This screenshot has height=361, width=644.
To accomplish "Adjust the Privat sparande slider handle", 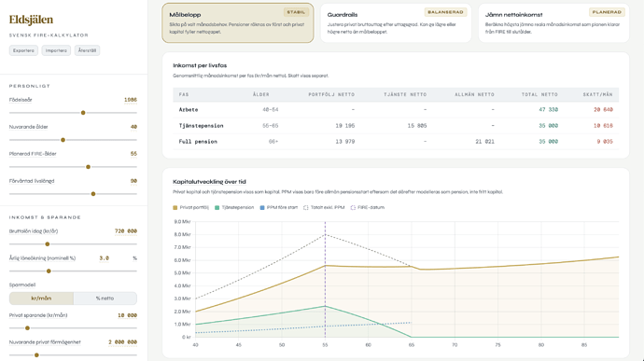I will coord(27,328).
